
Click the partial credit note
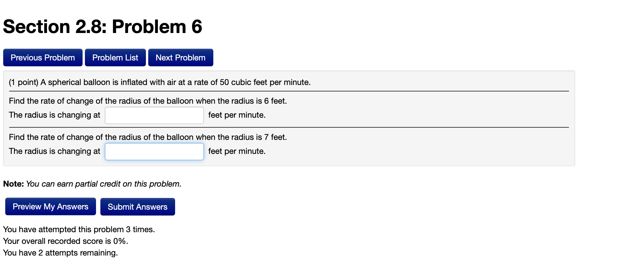click(x=92, y=184)
